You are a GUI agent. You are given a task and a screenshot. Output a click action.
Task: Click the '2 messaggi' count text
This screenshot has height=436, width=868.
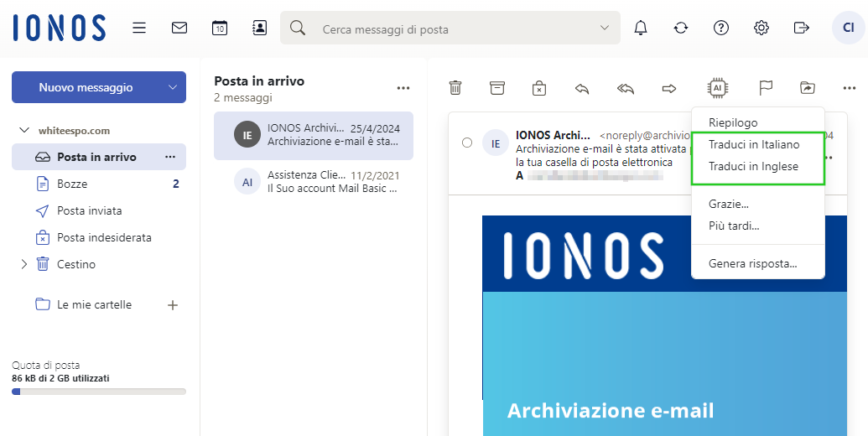pos(243,98)
